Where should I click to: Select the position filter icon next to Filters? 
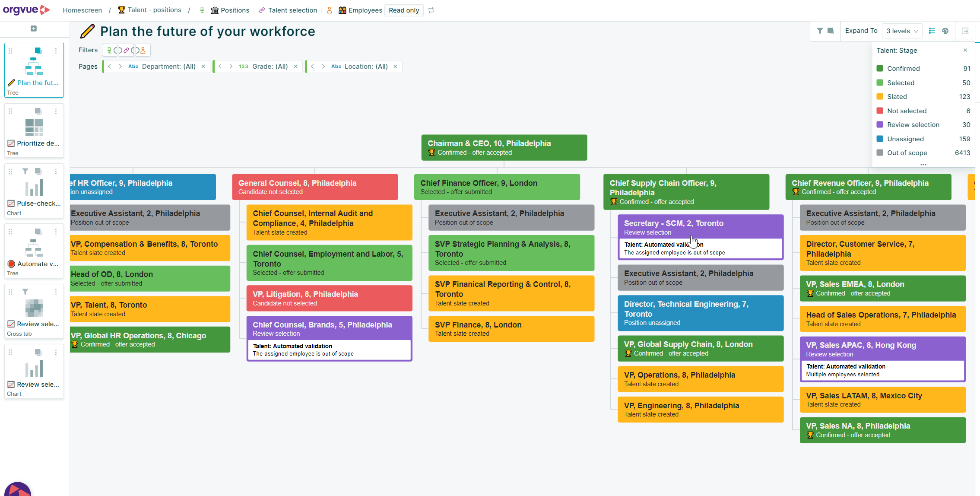coord(109,50)
